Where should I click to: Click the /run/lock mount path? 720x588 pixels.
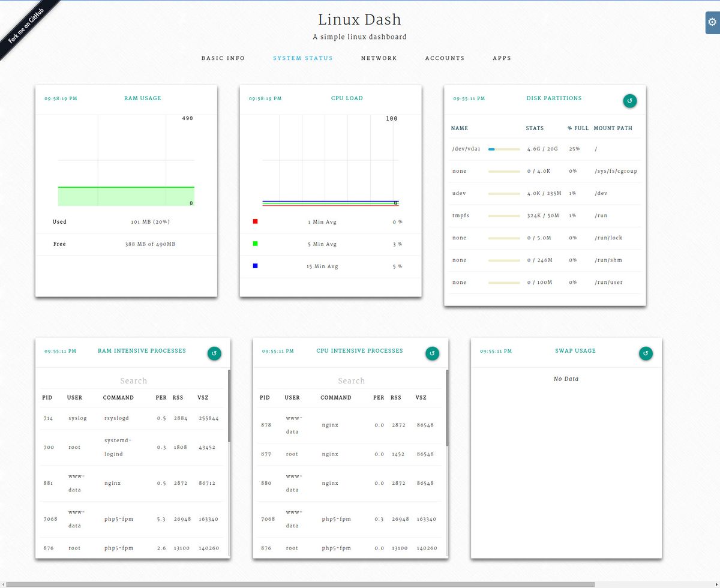[608, 238]
